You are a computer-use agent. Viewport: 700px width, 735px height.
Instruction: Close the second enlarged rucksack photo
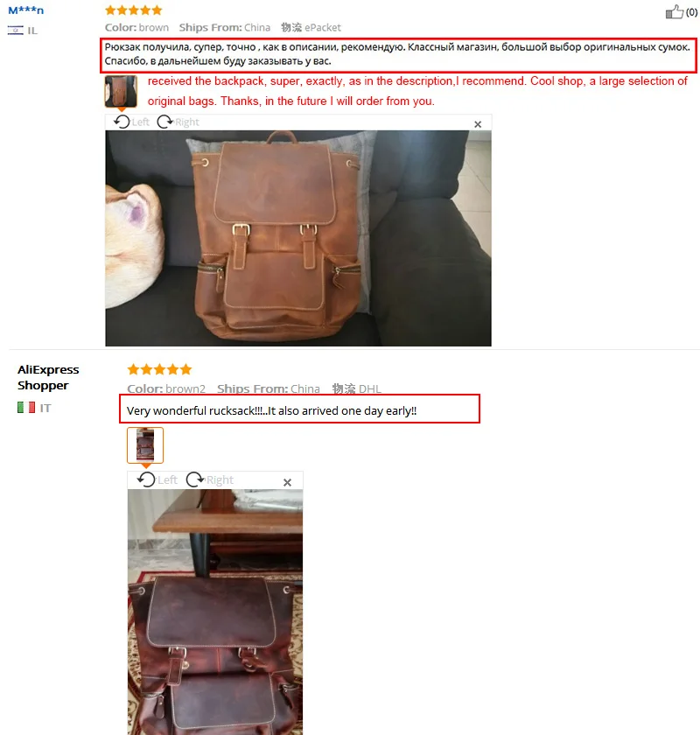click(287, 482)
